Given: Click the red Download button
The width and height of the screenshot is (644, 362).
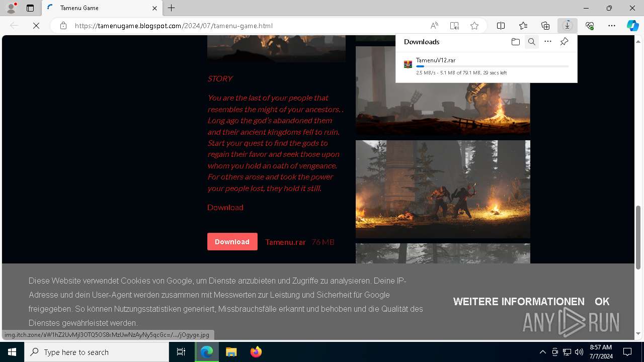Looking at the screenshot, I should pos(232,242).
